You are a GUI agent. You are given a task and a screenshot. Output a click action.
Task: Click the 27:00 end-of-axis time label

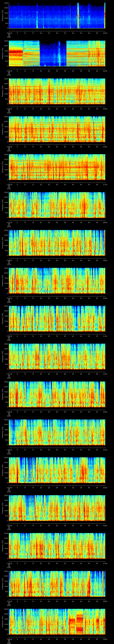tap(105, 184)
